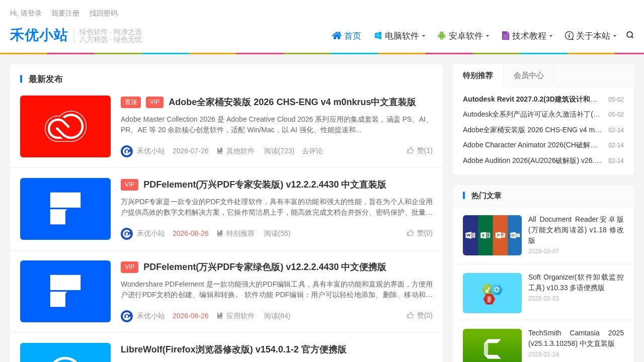This screenshot has height=362, width=644.
Task: Click the 我要注册 register link
Action: click(65, 13)
